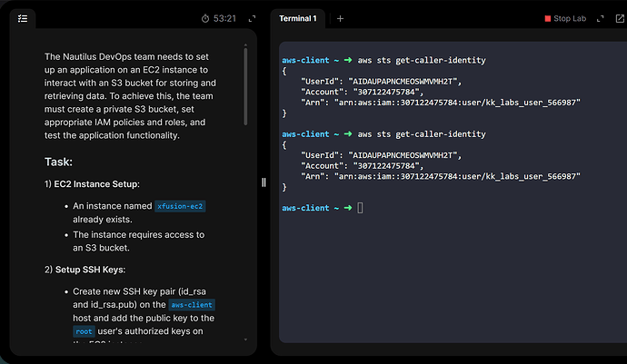Open the task list checklist icon

click(23, 18)
